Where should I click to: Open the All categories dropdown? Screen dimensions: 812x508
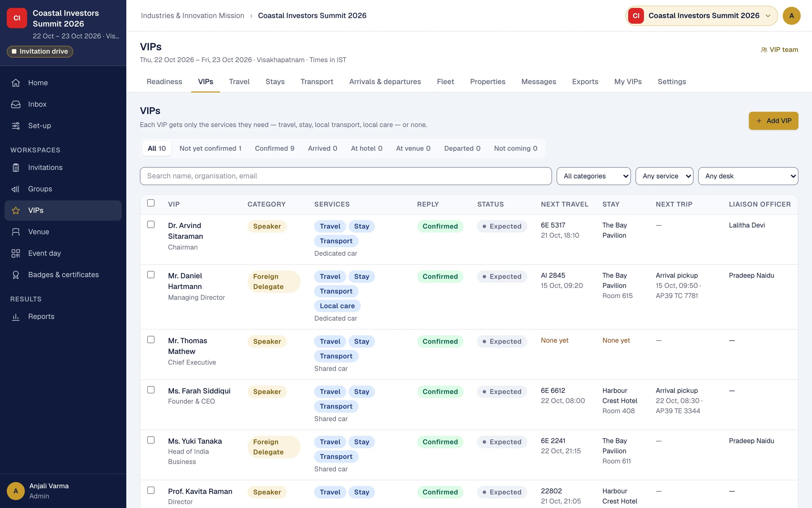tap(593, 176)
